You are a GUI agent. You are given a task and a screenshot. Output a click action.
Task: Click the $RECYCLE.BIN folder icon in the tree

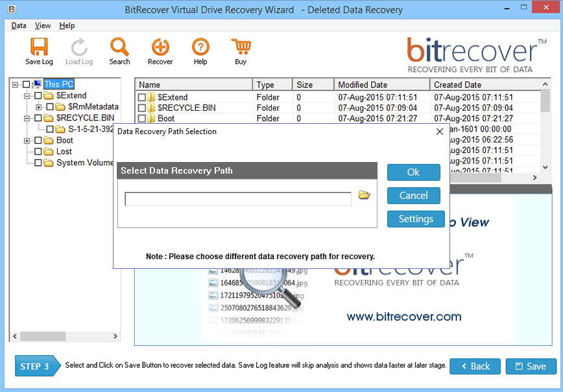pos(49,118)
